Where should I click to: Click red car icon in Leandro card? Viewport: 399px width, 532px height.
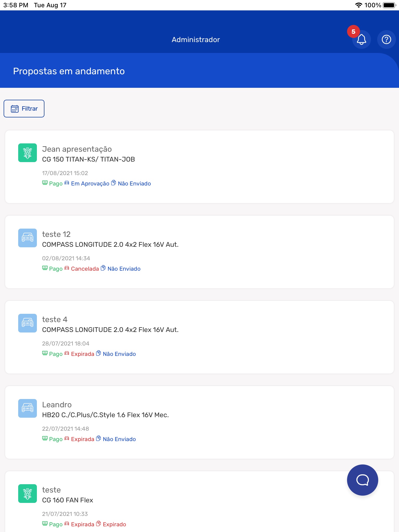point(67,438)
